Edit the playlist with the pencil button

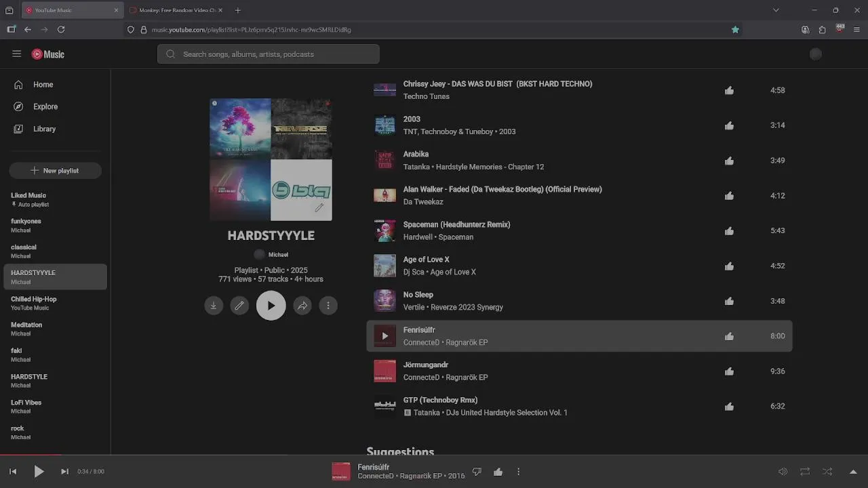[x=239, y=306]
